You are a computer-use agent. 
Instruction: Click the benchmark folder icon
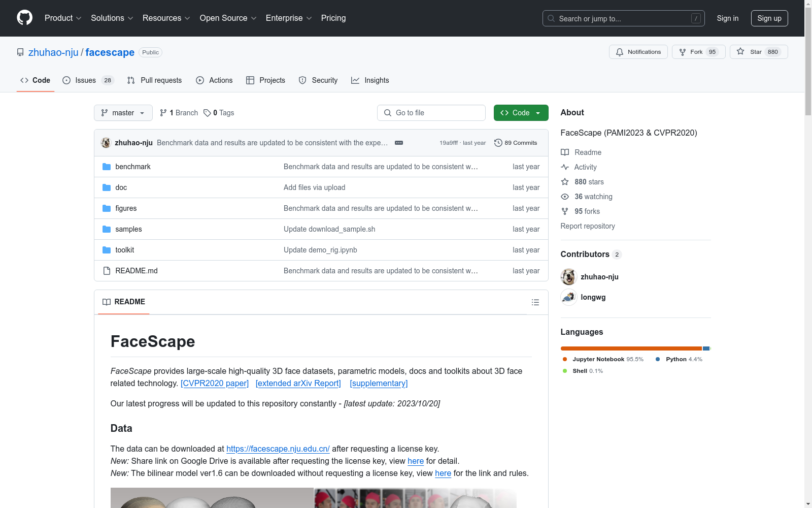coord(107,167)
